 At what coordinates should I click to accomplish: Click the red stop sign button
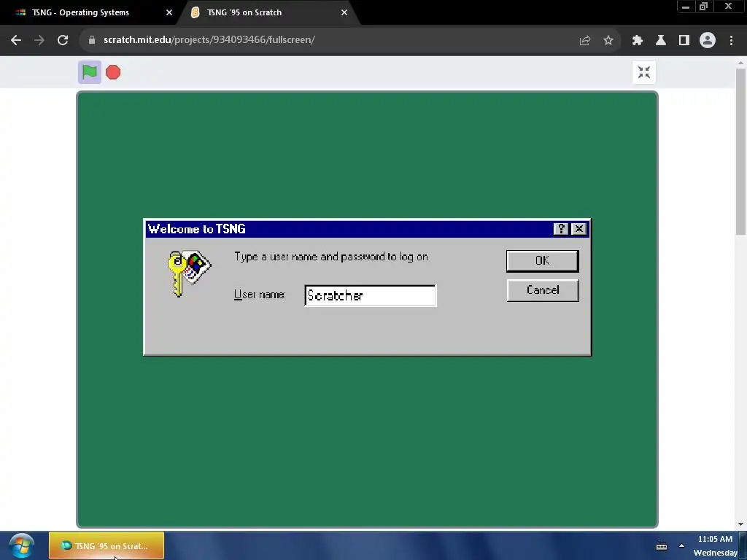coord(113,72)
